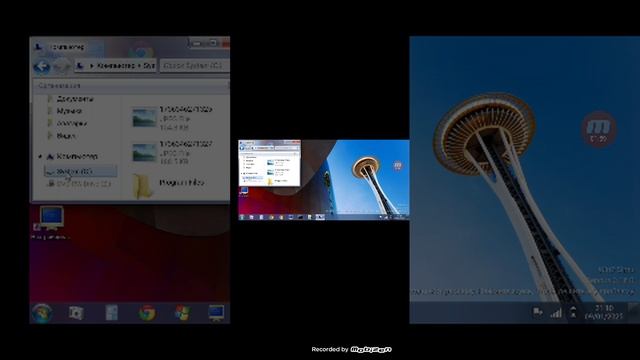Click the center full desktop preview thumbnail
Screen dimensions: 640x360
[x=324, y=180]
